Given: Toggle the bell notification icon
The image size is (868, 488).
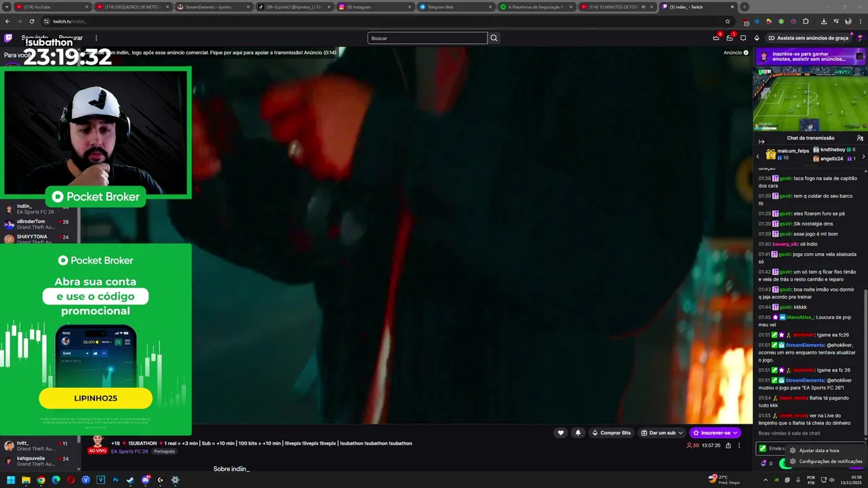Looking at the screenshot, I should (578, 432).
